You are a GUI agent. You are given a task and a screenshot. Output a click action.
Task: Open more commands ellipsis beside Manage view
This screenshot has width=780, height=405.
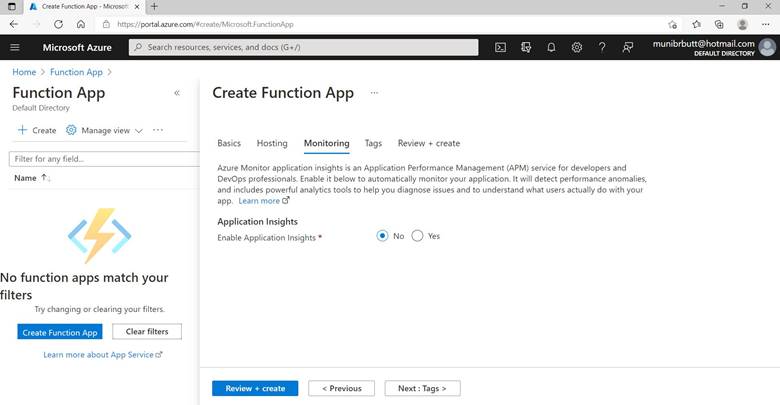pyautogui.click(x=158, y=130)
